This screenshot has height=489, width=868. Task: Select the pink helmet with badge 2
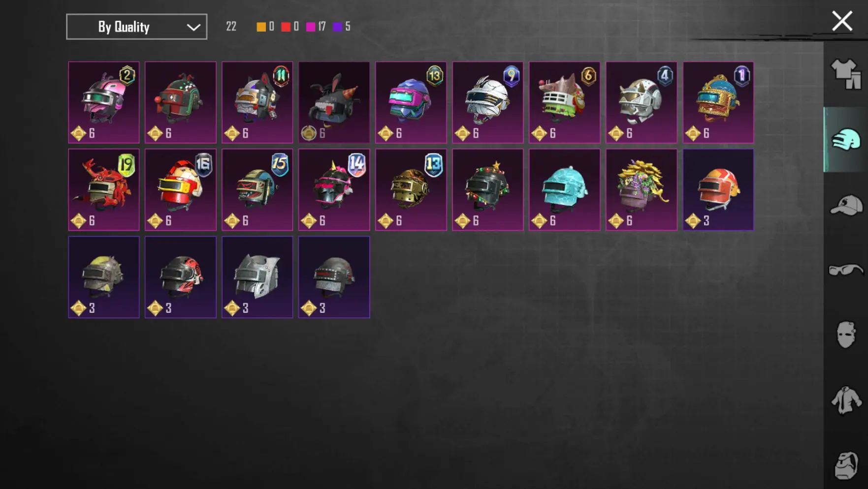click(x=104, y=102)
